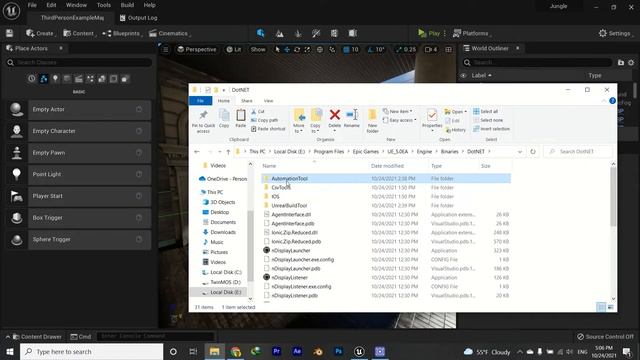Toggle rotation snapping in viewport toolbar
Viewport: 640px width, 360px height.
370,49
